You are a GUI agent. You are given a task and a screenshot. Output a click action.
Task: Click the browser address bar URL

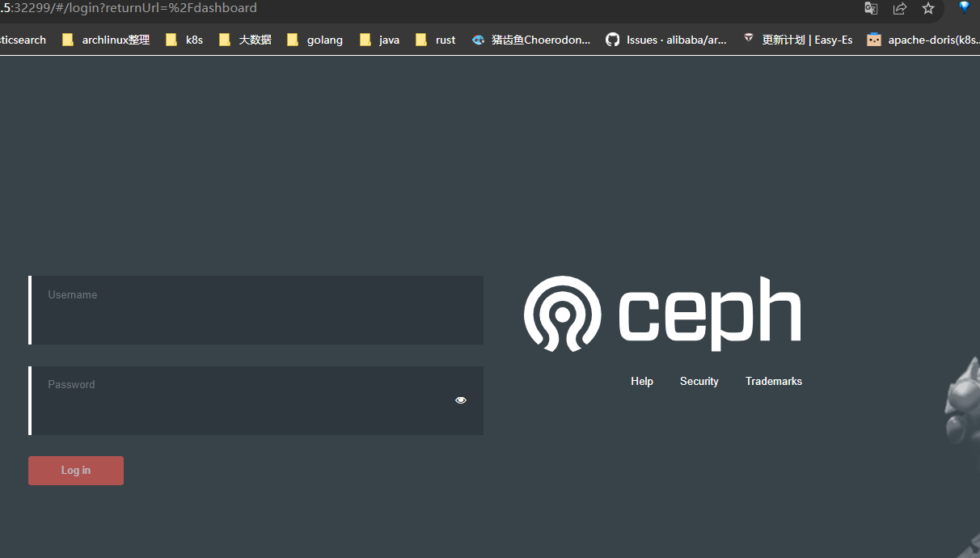[129, 8]
